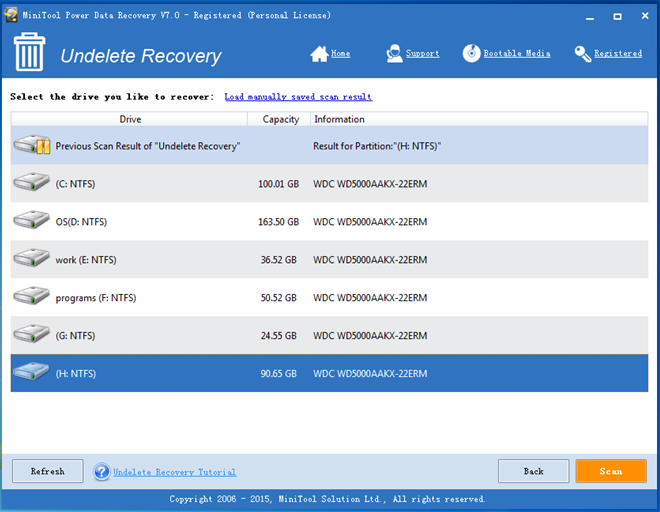Open the Bootable Media link
This screenshot has width=660, height=512.
click(x=517, y=53)
